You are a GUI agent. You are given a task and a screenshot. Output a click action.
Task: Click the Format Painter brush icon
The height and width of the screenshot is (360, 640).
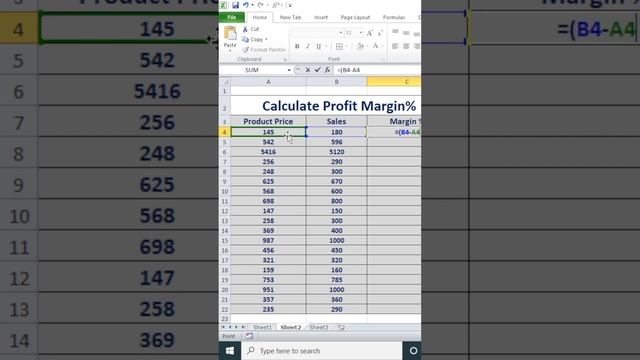click(x=245, y=49)
